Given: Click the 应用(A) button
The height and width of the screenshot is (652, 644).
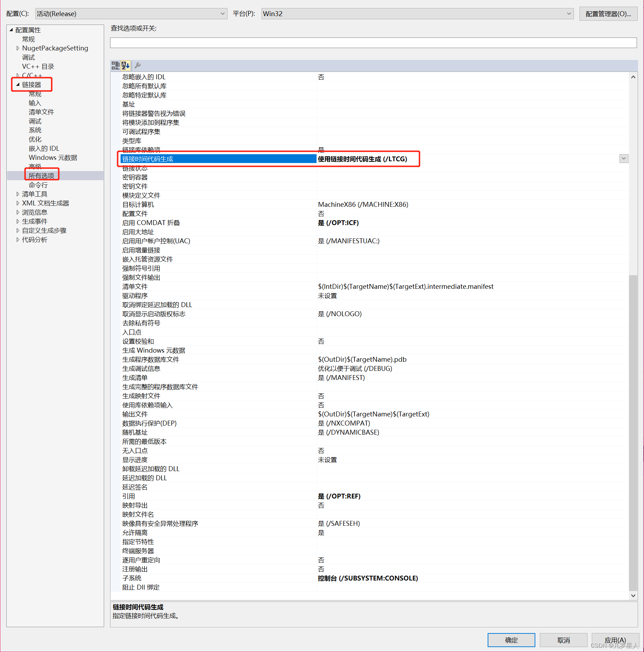Looking at the screenshot, I should (615, 640).
